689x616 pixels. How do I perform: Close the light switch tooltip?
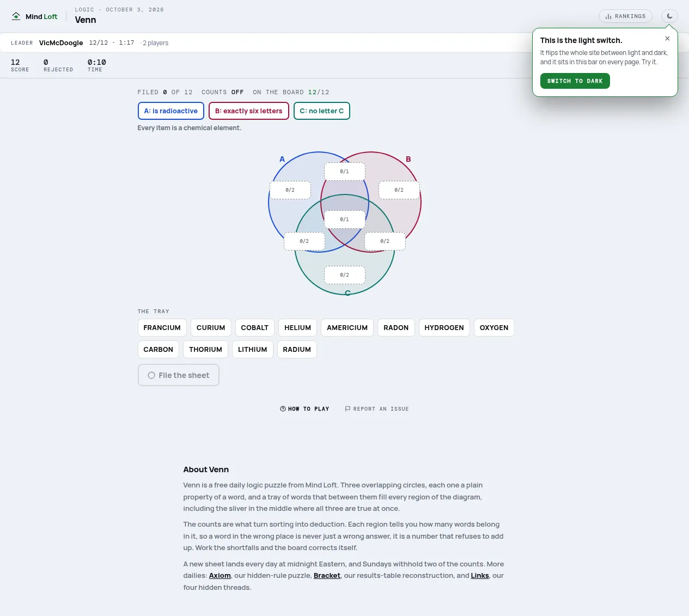667,39
